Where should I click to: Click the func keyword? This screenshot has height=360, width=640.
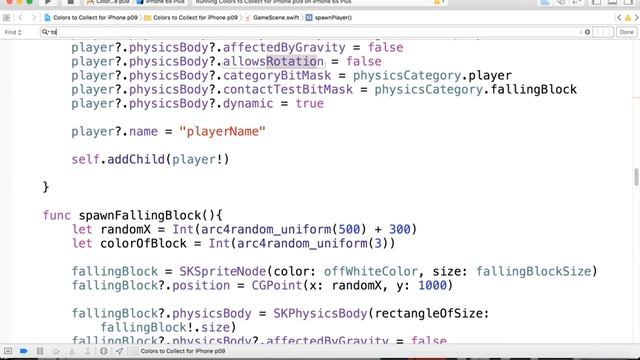pyautogui.click(x=57, y=215)
